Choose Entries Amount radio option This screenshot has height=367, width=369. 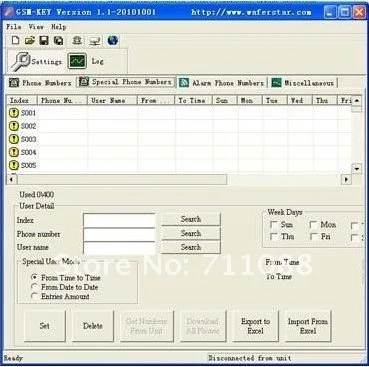(x=34, y=296)
